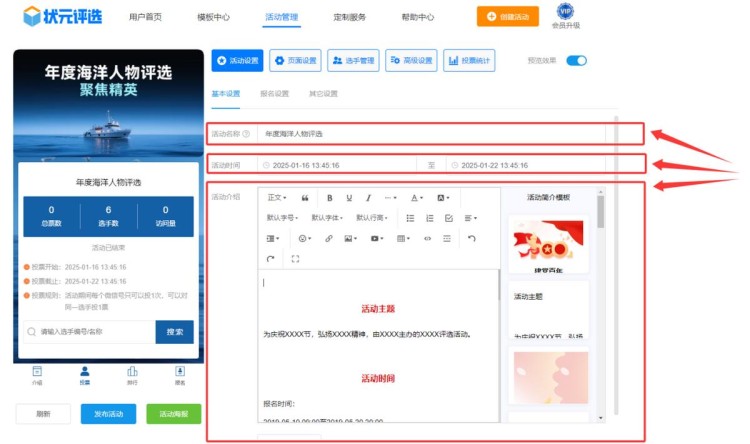Click the green 活动海报 button

pyautogui.click(x=173, y=414)
